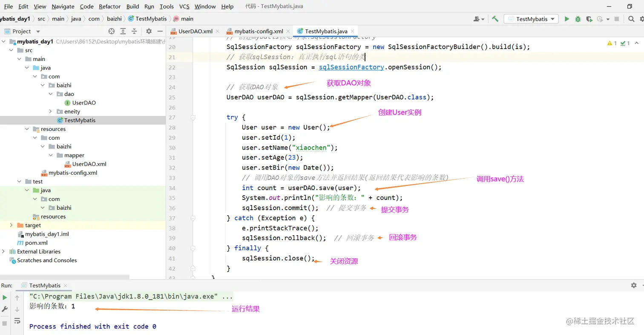
Task: Click the TestMybatis breadcrumb in the navigation bar
Action: click(147, 19)
